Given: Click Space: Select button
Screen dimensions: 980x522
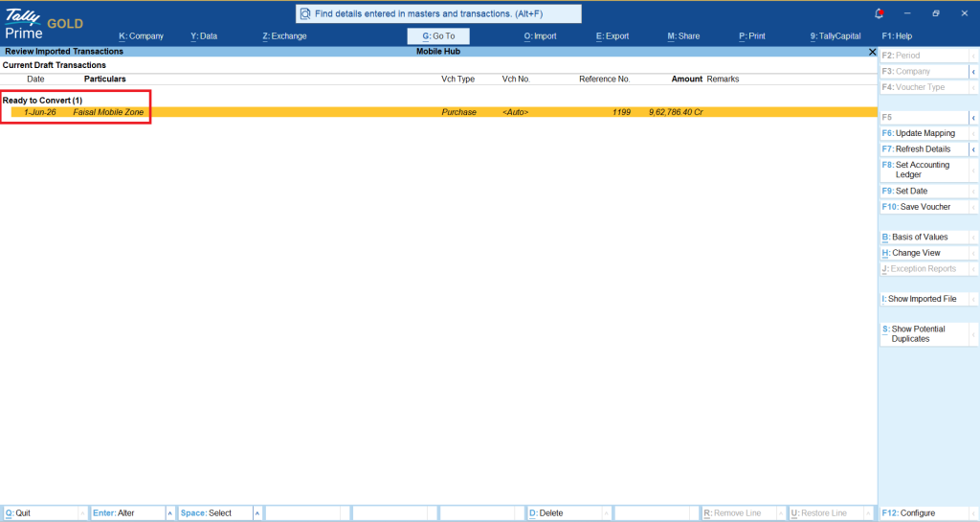Looking at the screenshot, I should point(215,513).
